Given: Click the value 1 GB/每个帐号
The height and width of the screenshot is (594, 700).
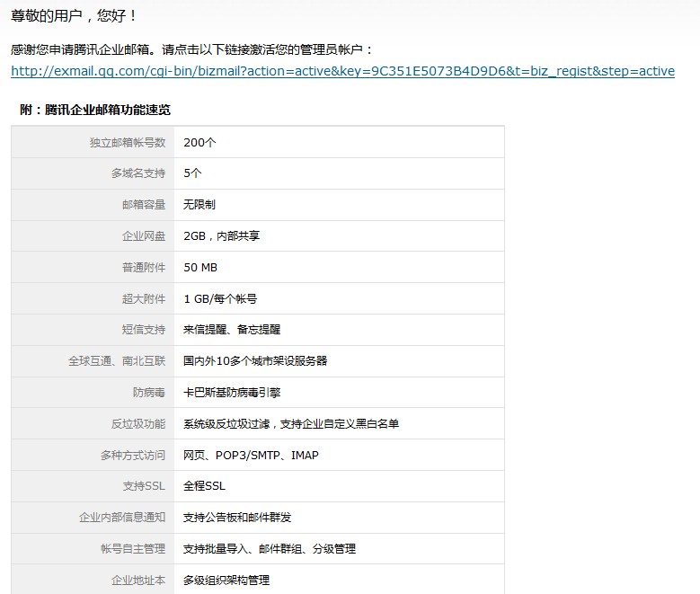Looking at the screenshot, I should click(x=220, y=298).
